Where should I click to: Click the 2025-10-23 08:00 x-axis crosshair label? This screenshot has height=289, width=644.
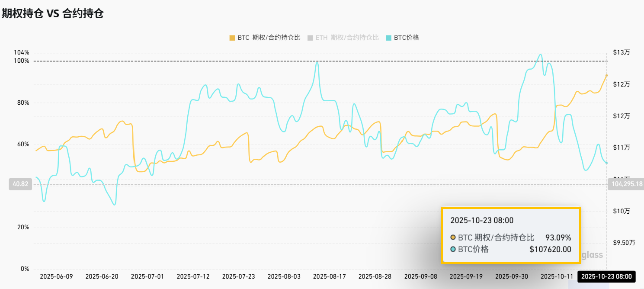point(606,277)
